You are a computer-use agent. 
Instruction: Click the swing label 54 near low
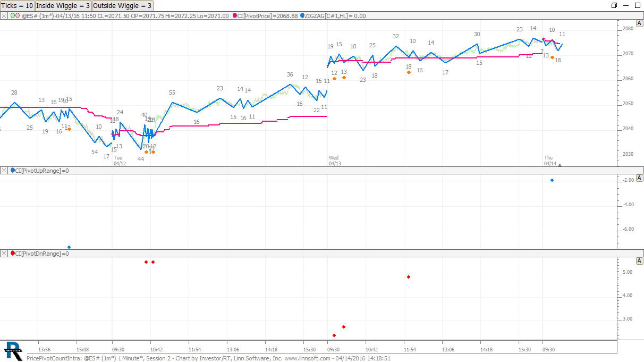pos(95,152)
